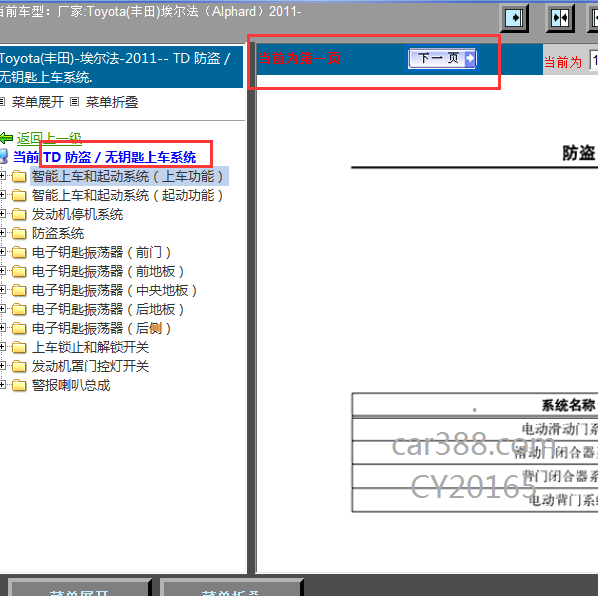Select 防盗系统 tree item
This screenshot has height=596, width=598.
[58, 233]
